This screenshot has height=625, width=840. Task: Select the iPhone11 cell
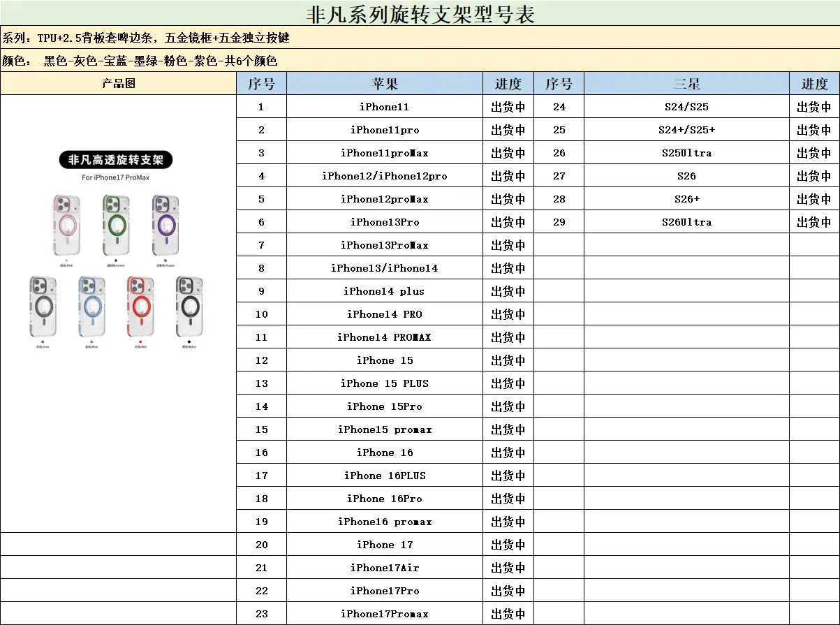point(385,107)
